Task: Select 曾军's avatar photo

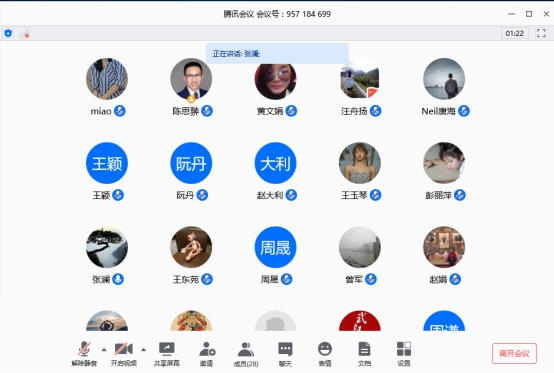Action: coord(360,247)
